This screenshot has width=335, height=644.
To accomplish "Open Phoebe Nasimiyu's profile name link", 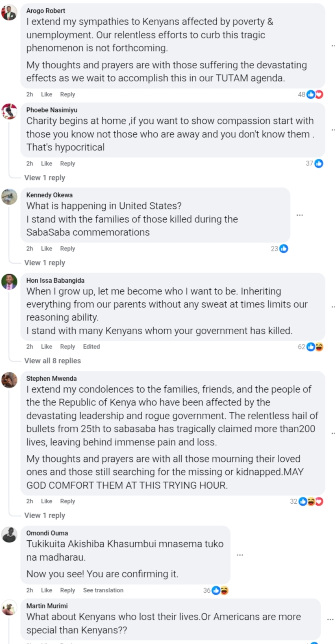I will 52,110.
